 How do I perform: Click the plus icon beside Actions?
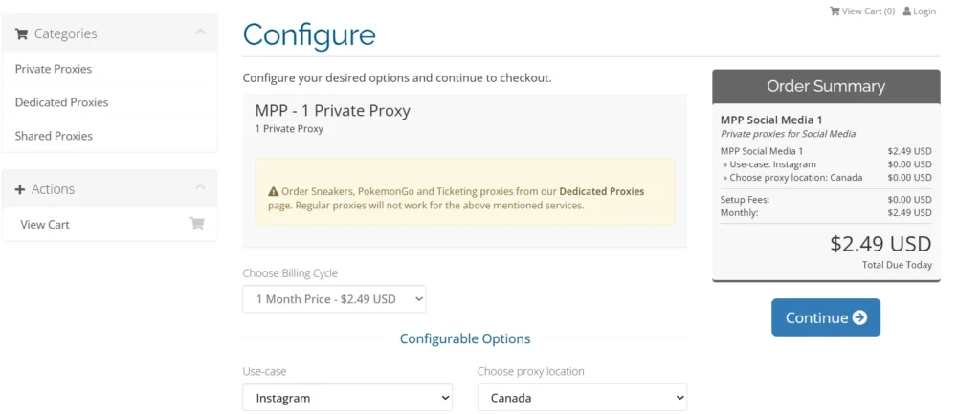tap(20, 189)
